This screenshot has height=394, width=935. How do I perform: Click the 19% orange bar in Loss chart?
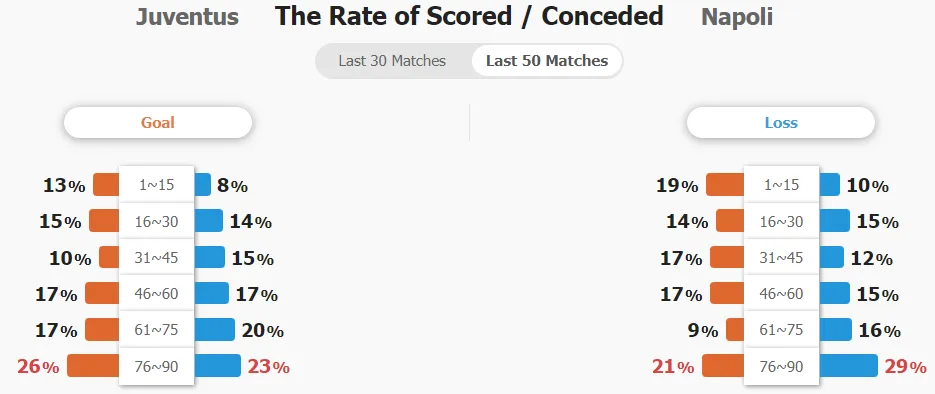coord(725,185)
